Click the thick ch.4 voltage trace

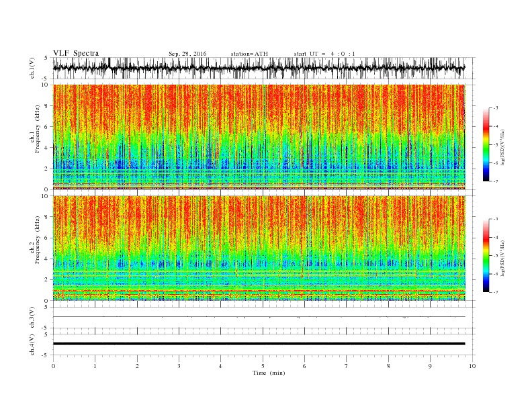pos(259,344)
